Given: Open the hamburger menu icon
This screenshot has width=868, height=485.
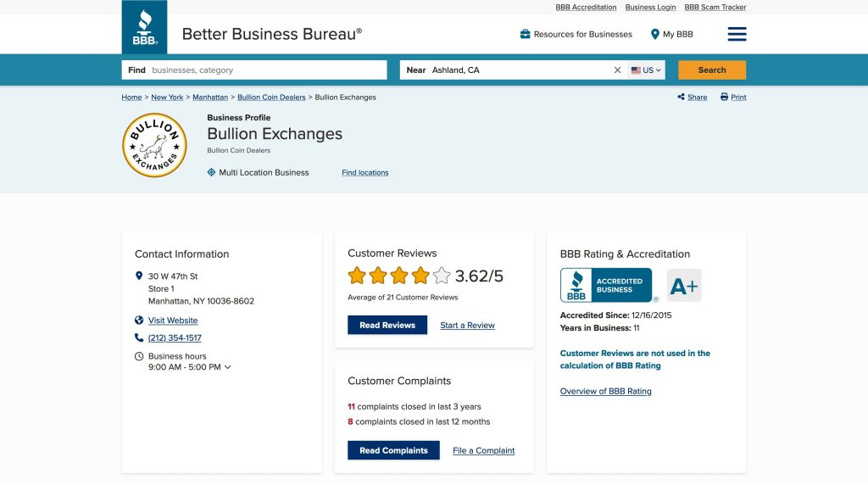Looking at the screenshot, I should [x=737, y=34].
